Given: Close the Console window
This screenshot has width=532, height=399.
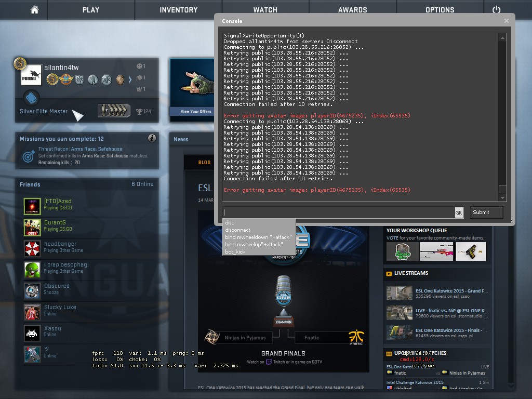Looking at the screenshot, I should pos(506,21).
